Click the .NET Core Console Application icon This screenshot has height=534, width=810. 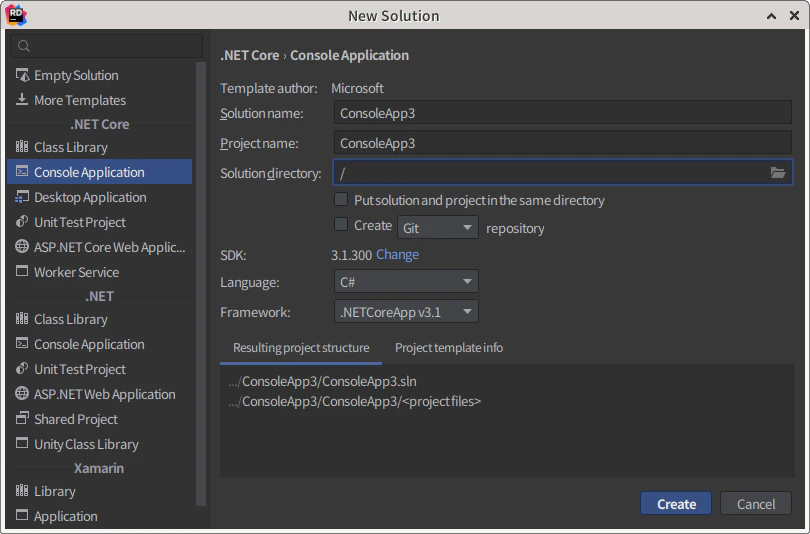pos(22,171)
